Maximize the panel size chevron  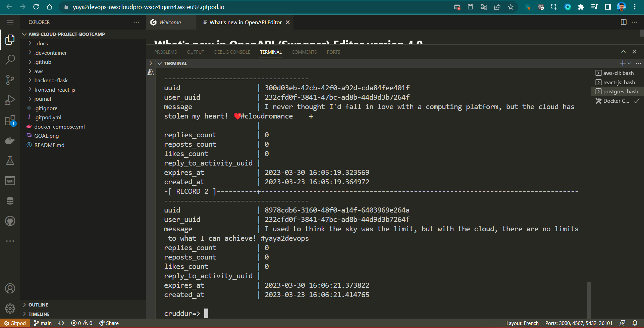(623, 52)
